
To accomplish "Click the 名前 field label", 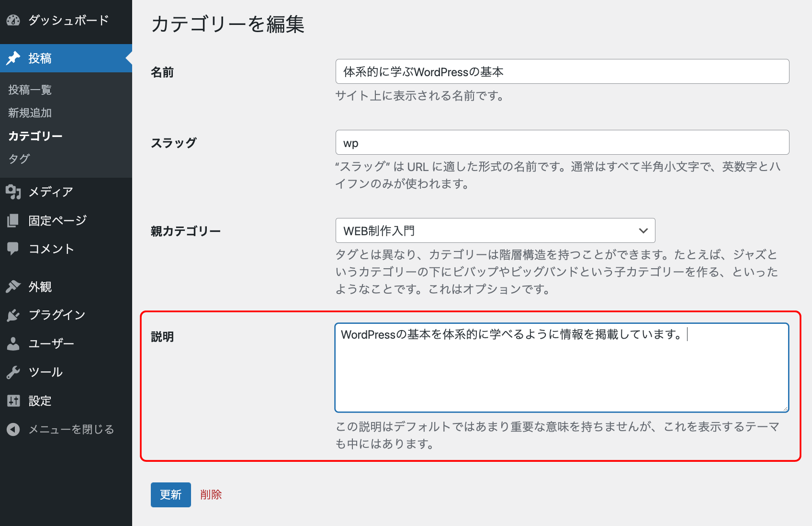I will [162, 72].
